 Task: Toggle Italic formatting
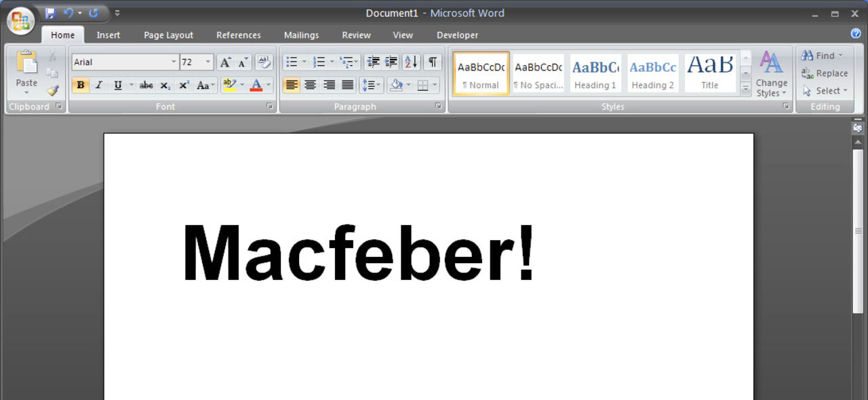(99, 85)
